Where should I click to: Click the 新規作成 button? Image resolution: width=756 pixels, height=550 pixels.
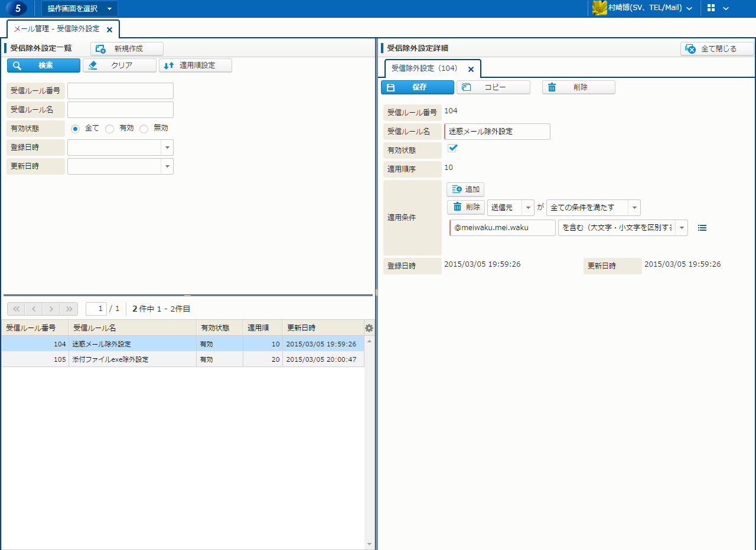pyautogui.click(x=127, y=49)
